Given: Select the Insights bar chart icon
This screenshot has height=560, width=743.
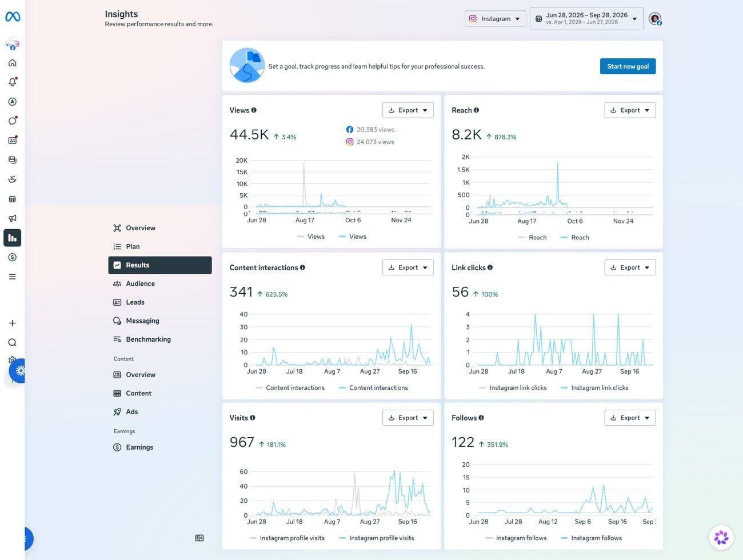Looking at the screenshot, I should tap(13, 238).
